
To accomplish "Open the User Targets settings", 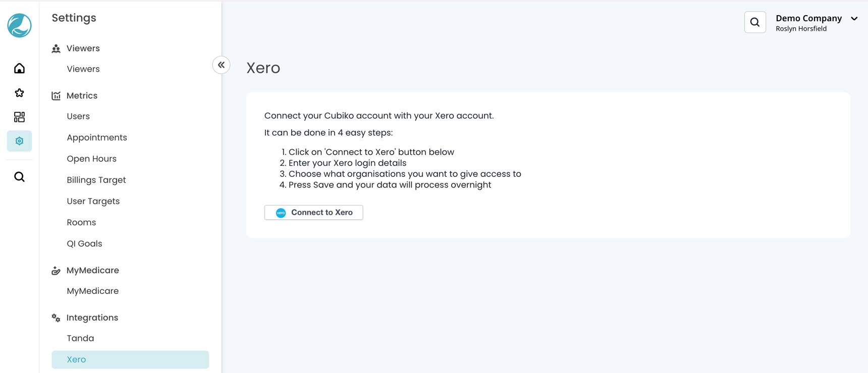I will [93, 201].
